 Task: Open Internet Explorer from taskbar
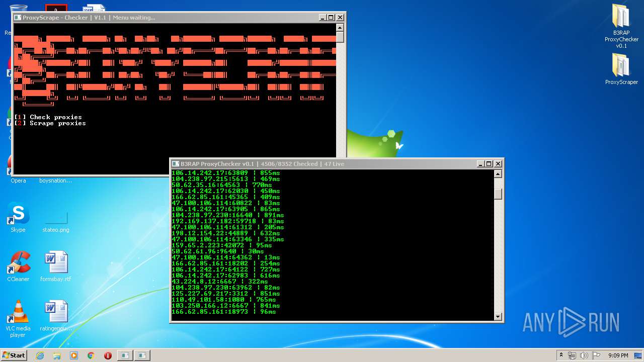[x=40, y=355]
